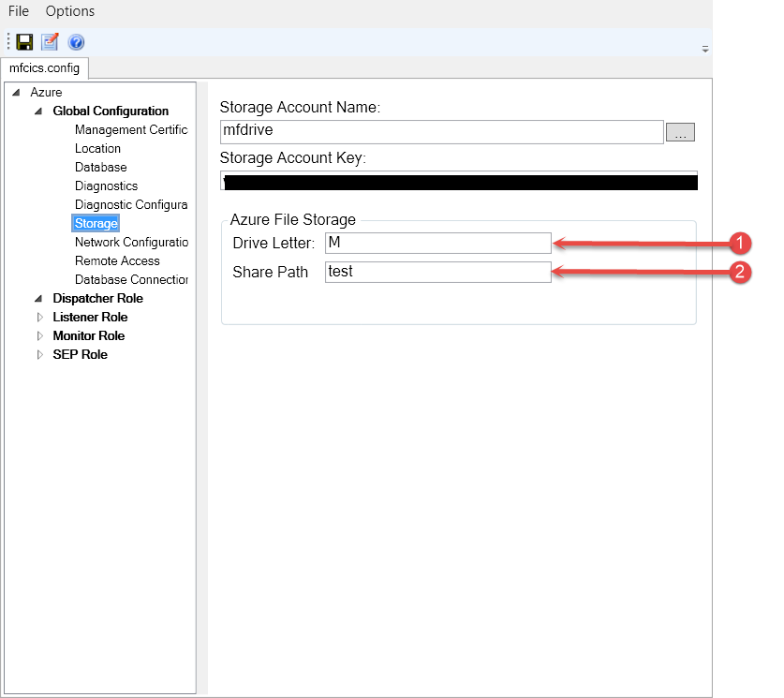Click the Save floppy disk icon
This screenshot has height=698, width=784.
pos(25,42)
